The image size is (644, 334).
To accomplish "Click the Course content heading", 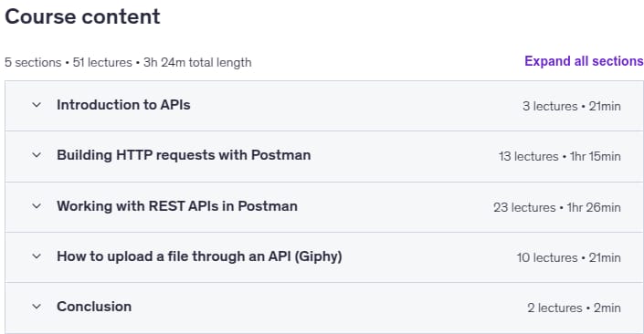I will [x=82, y=16].
